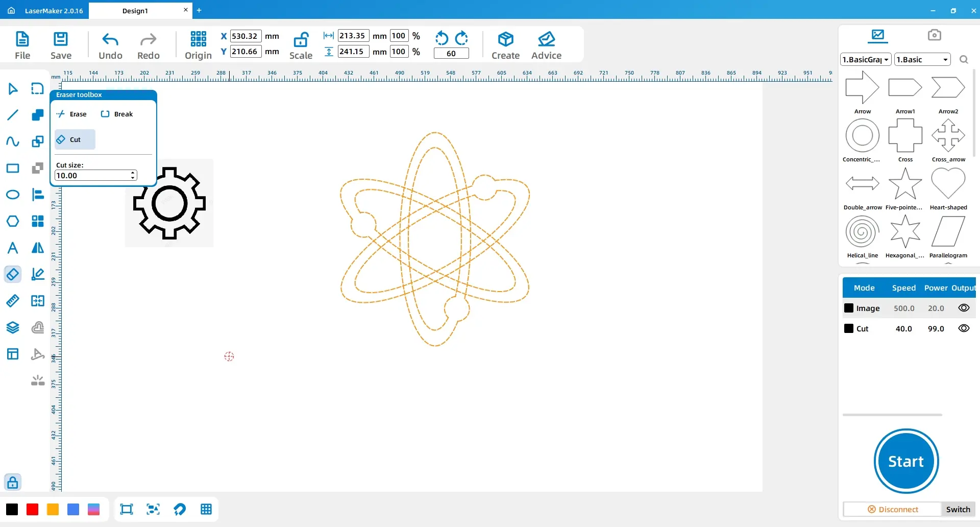980x527 pixels.
Task: Click the zoom to selection icon
Action: pyautogui.click(x=153, y=509)
